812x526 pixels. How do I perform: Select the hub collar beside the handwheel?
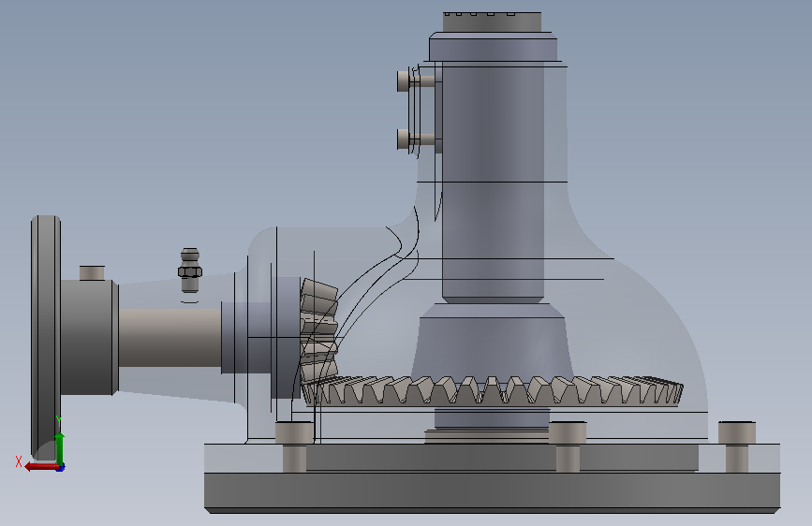tap(90, 337)
